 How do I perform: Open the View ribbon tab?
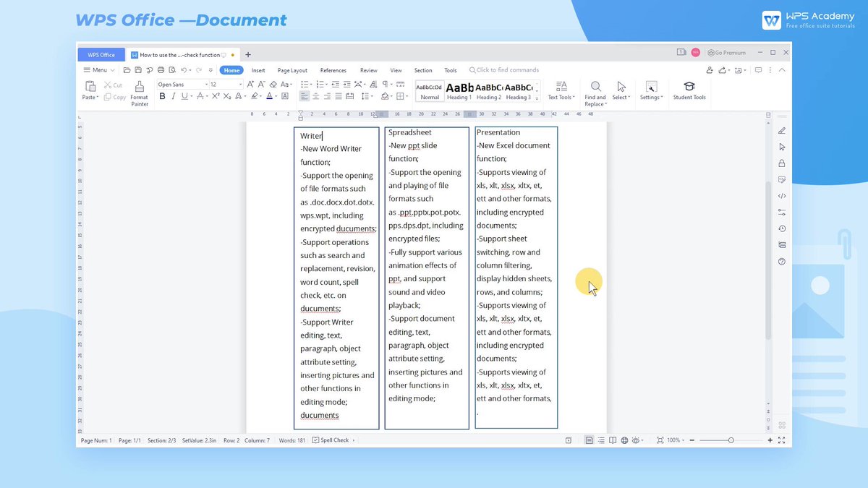tap(396, 70)
